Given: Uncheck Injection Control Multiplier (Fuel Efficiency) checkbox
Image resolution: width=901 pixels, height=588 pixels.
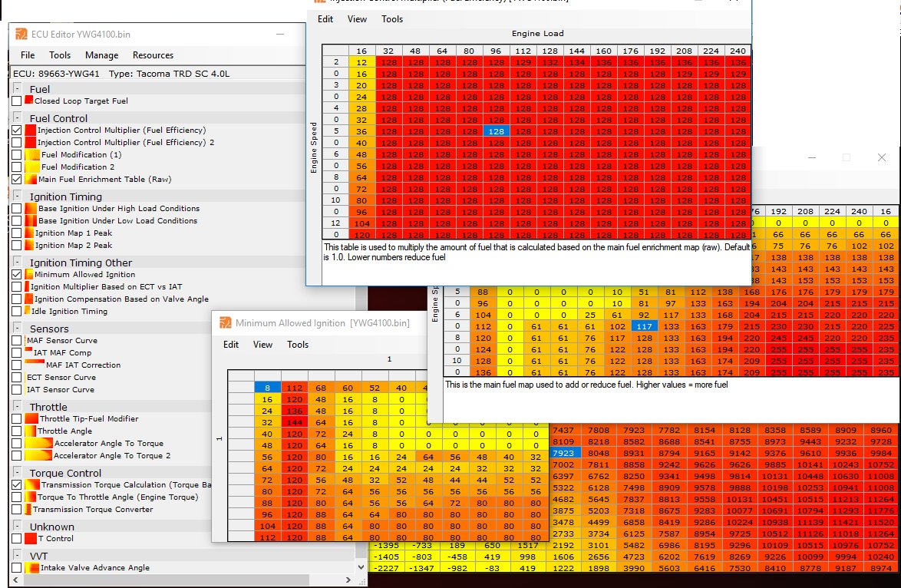Looking at the screenshot, I should 17,130.
